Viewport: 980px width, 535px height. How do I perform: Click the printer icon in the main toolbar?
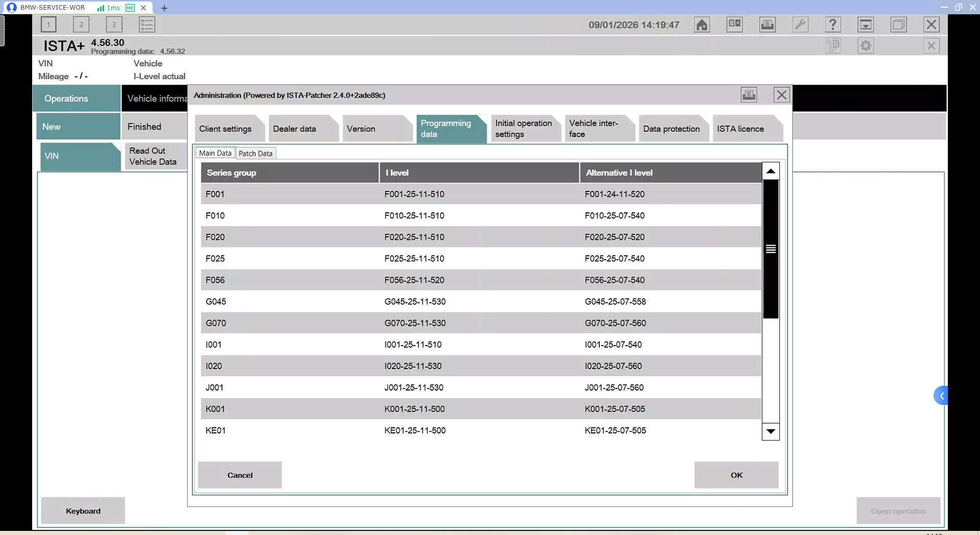point(767,25)
